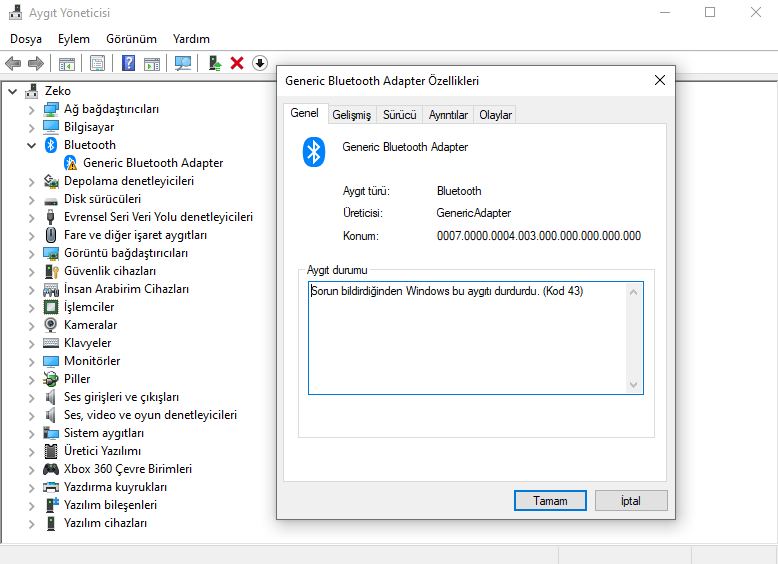778x564 pixels.
Task: Click the Yazdırma kuyrukları printer icon
Action: pos(51,487)
